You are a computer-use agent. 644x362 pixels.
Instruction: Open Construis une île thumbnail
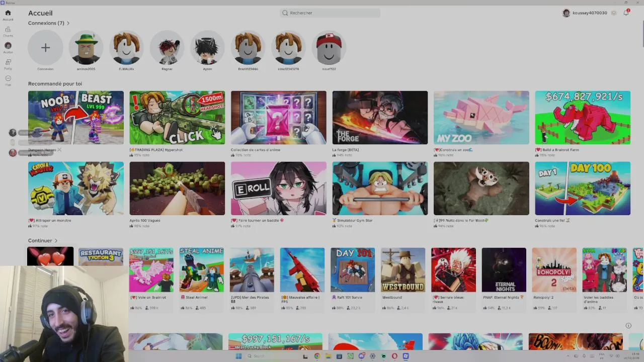pos(583,189)
